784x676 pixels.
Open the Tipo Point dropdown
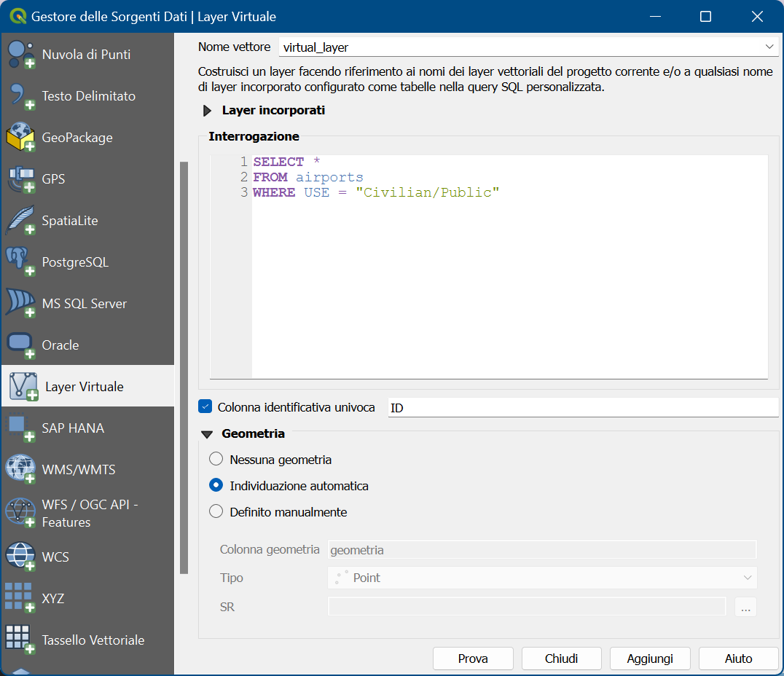pos(543,578)
